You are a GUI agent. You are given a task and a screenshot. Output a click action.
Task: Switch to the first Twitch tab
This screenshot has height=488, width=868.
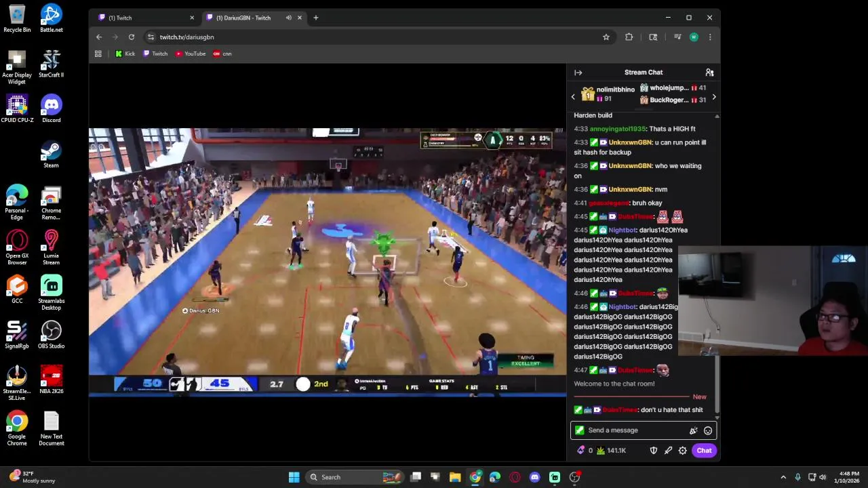pos(142,18)
